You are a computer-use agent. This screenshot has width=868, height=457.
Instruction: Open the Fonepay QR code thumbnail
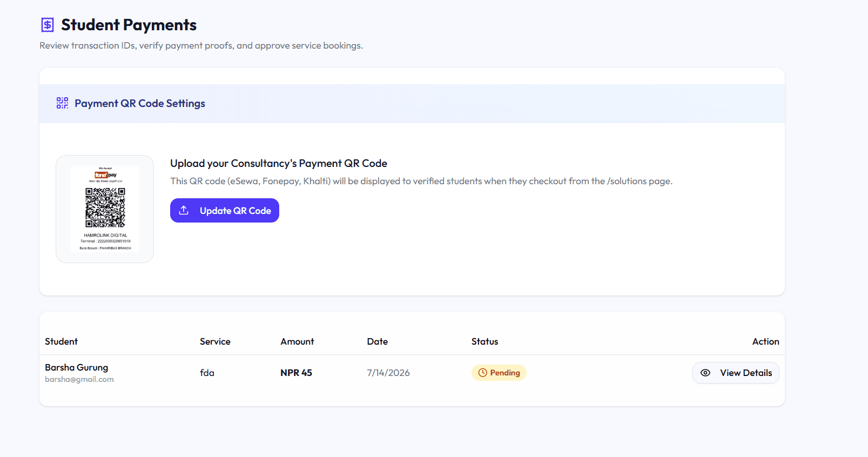105,209
